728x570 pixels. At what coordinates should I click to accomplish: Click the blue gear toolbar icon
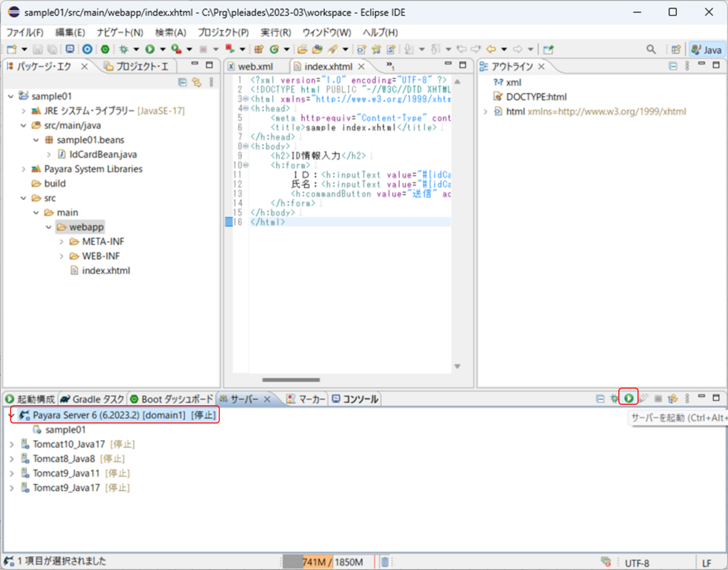click(87, 49)
